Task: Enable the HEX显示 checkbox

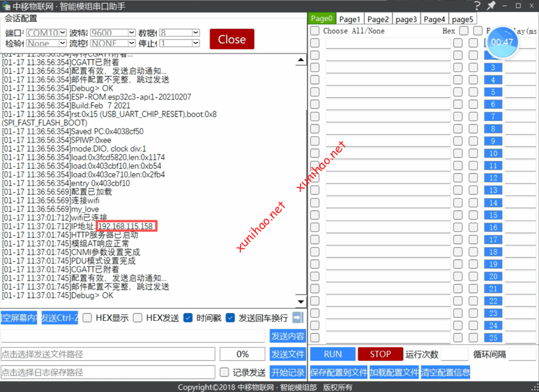Action: [87, 318]
